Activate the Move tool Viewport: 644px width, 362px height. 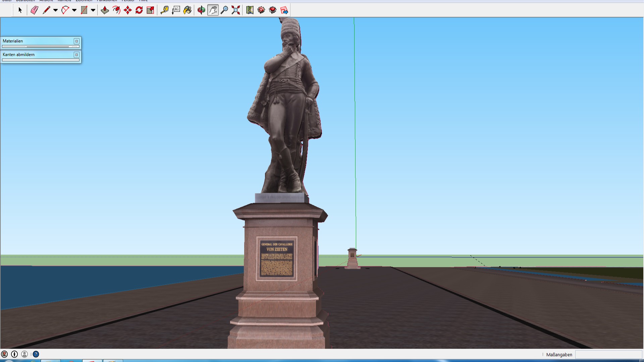tap(128, 10)
